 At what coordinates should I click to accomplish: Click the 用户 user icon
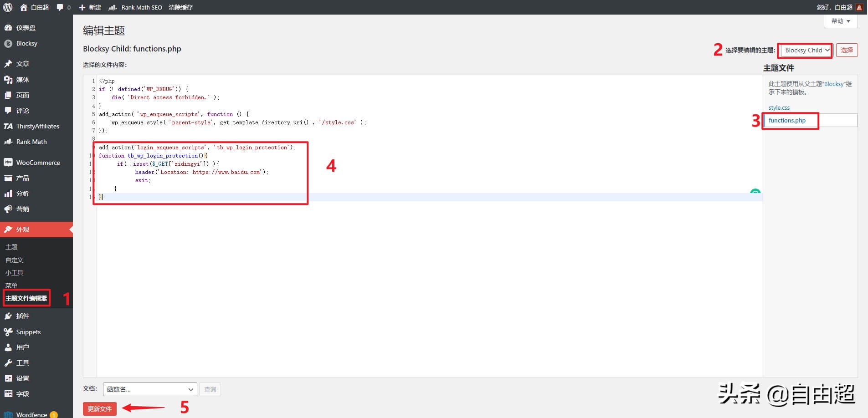tap(8, 347)
